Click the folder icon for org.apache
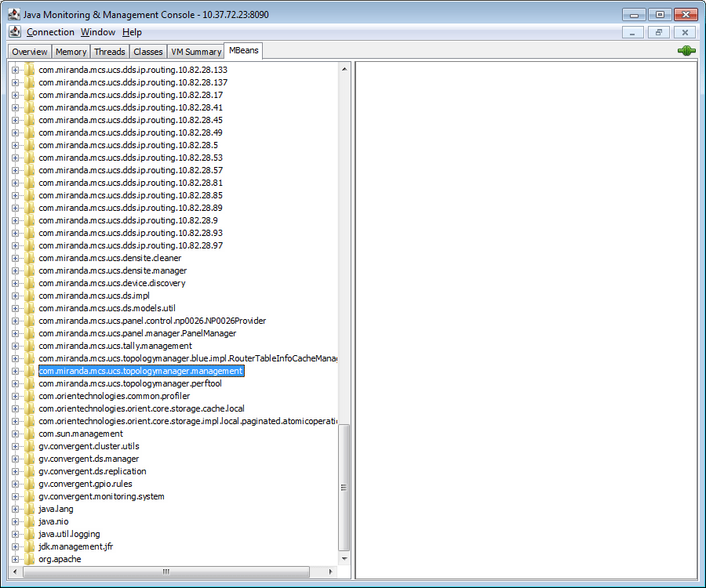The width and height of the screenshot is (706, 588). [30, 559]
